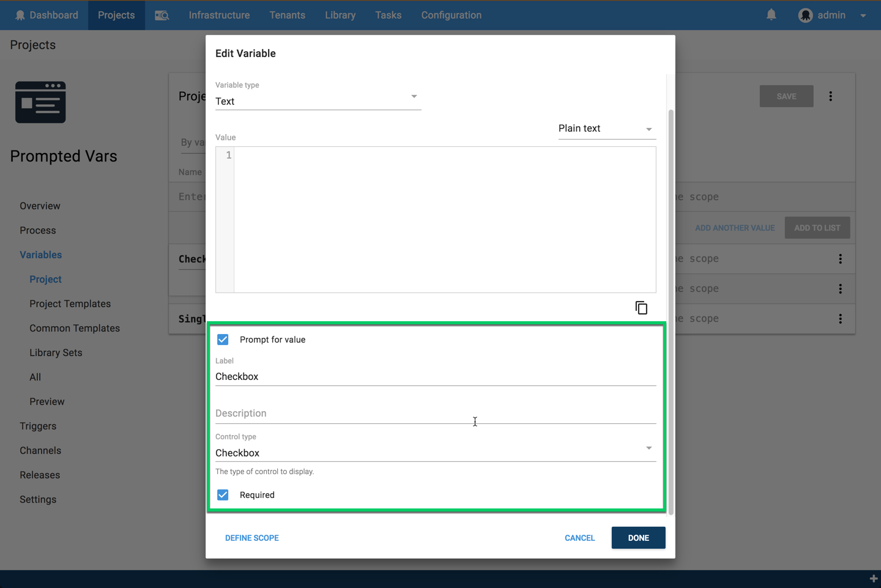The width and height of the screenshot is (881, 588).
Task: Switch to the Projects tab
Action: point(116,15)
